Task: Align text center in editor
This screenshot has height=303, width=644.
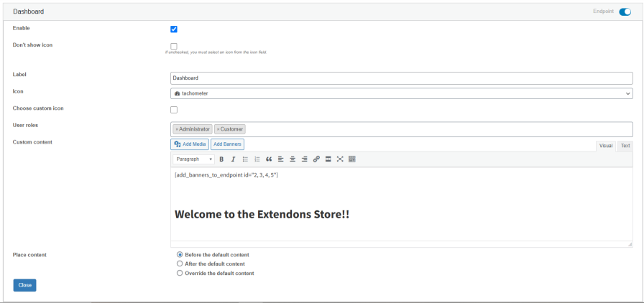Action: point(293,159)
